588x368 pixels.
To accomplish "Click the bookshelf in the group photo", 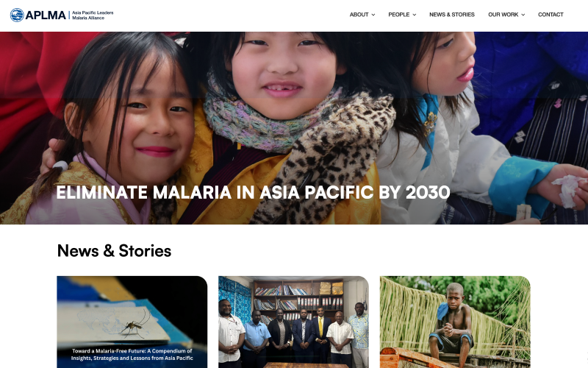I will [x=298, y=300].
